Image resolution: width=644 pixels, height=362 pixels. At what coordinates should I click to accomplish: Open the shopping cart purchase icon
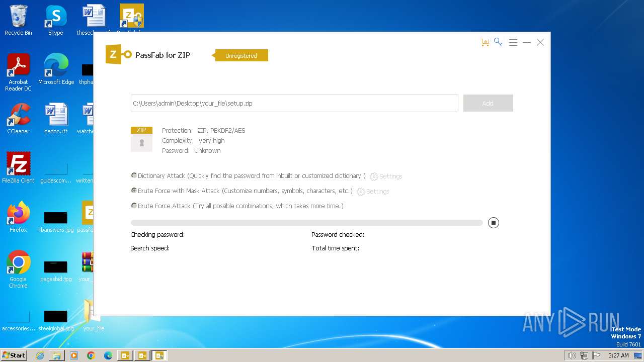point(485,43)
